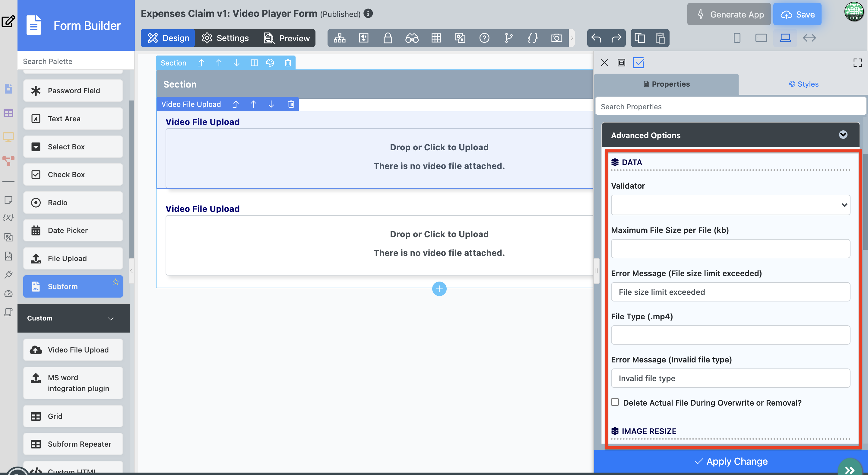868x475 pixels.
Task: Click the undo arrow icon
Action: (596, 38)
